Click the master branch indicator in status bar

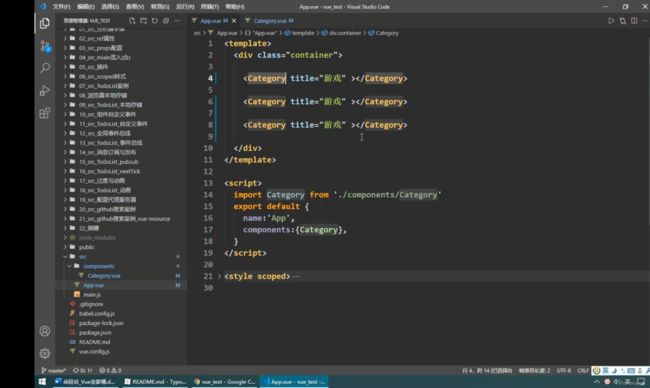(x=53, y=370)
